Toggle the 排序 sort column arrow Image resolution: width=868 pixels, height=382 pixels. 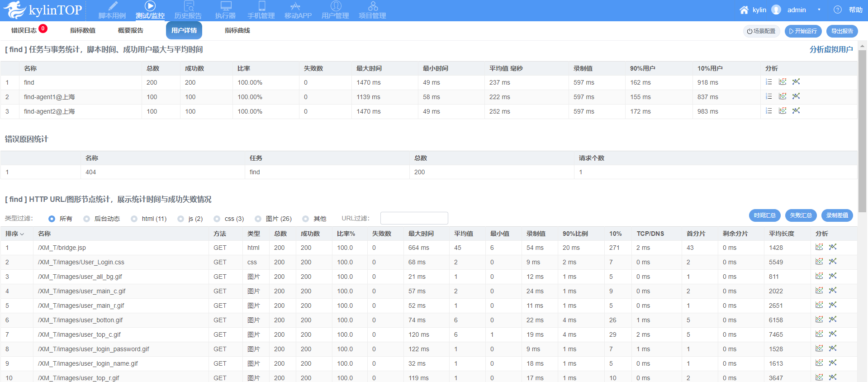click(x=22, y=234)
